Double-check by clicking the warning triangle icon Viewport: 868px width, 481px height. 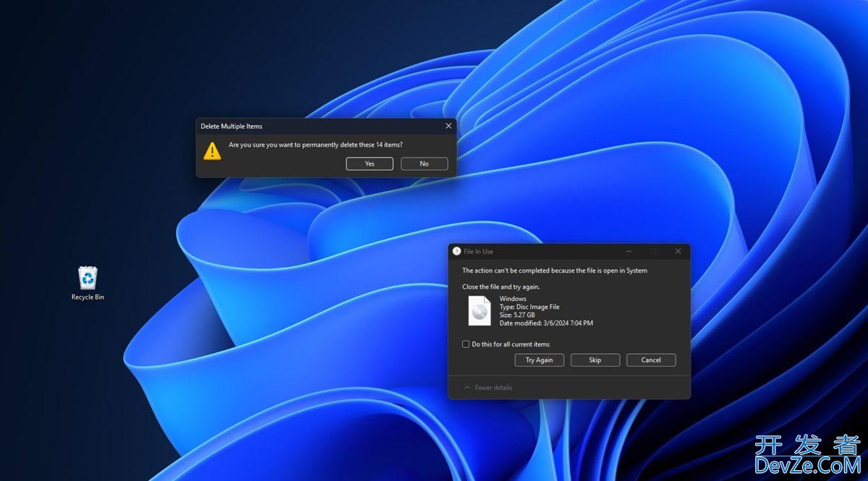[212, 150]
